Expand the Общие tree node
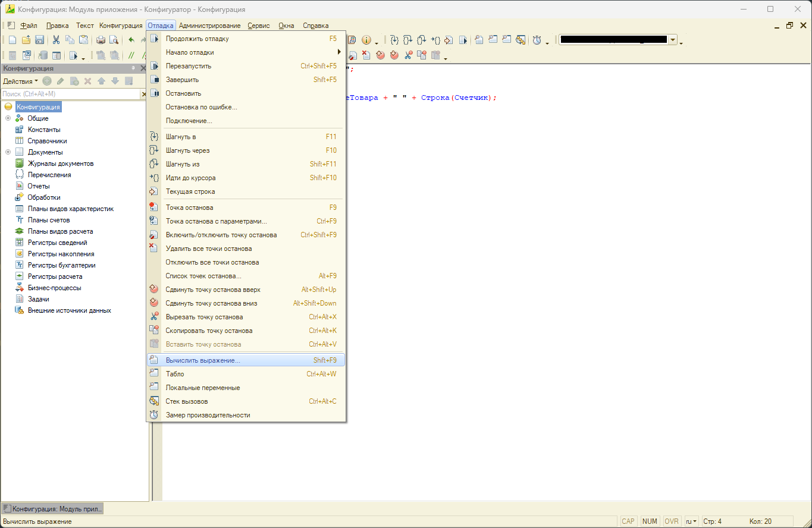 [8, 118]
